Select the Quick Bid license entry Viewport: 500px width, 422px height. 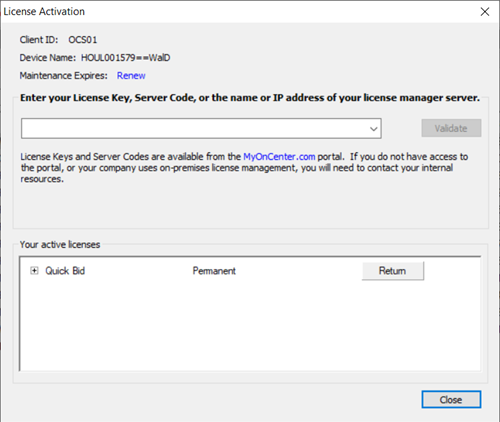click(65, 271)
